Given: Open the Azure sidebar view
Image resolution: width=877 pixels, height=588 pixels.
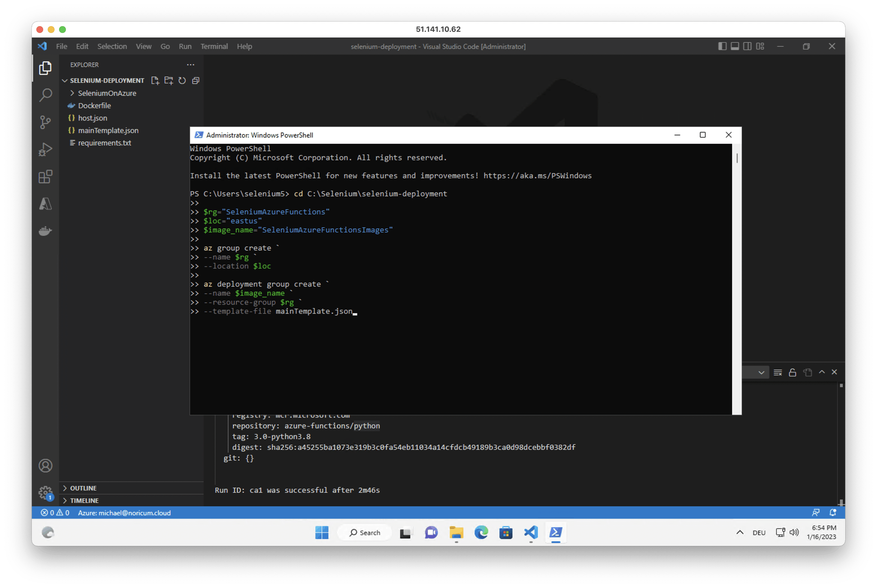Looking at the screenshot, I should [x=45, y=204].
